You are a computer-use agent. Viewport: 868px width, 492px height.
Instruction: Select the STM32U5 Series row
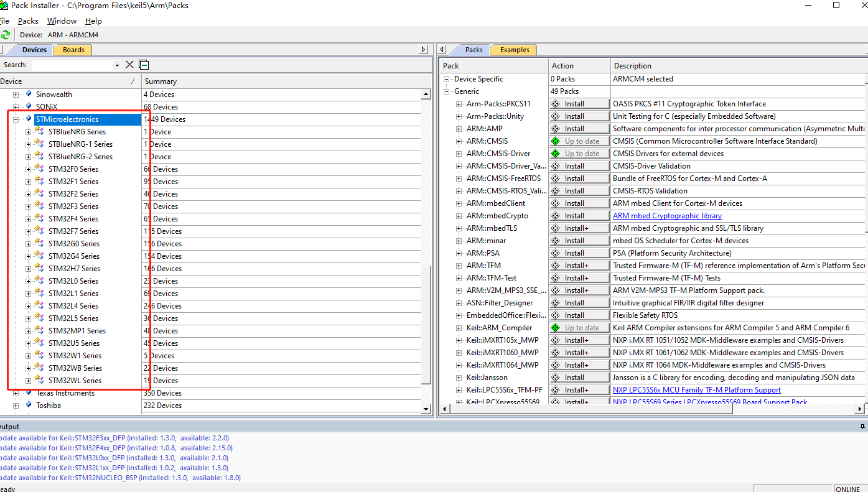[x=73, y=343]
